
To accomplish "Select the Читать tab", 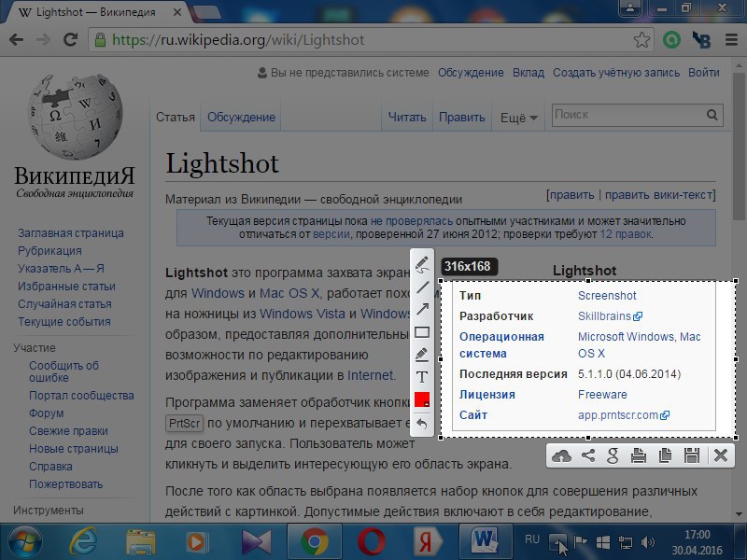I will (407, 118).
